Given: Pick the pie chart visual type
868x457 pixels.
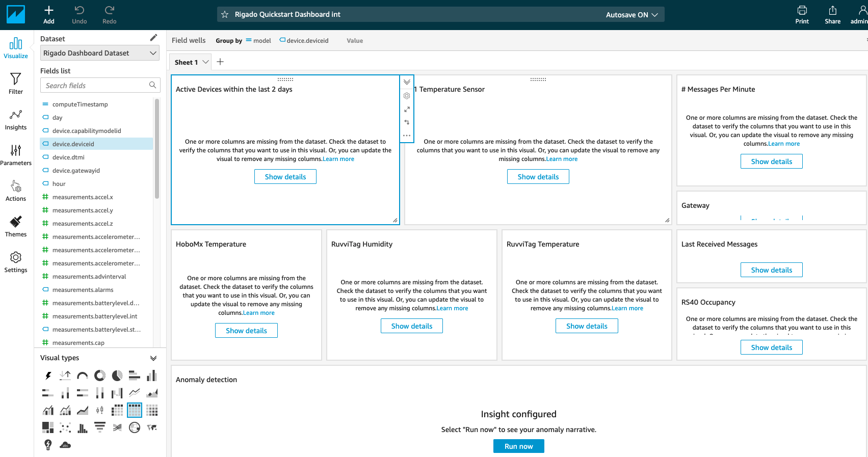Looking at the screenshot, I should 117,375.
